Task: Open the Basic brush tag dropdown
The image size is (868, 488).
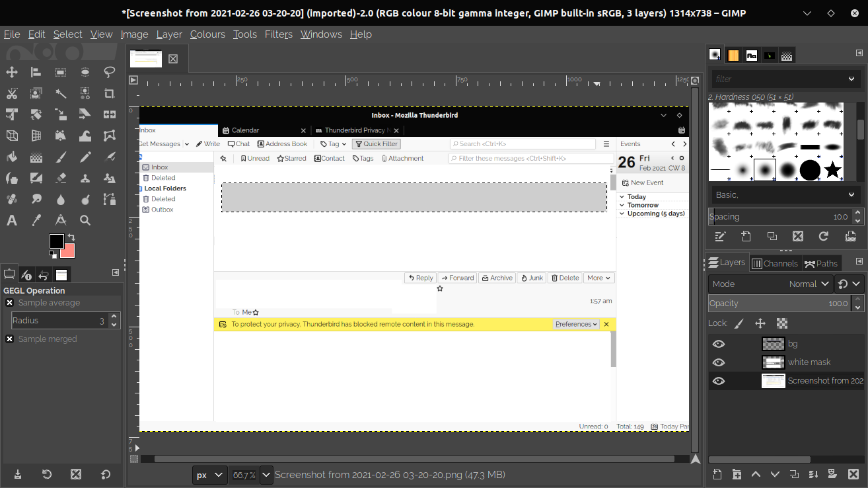Action: (x=785, y=195)
